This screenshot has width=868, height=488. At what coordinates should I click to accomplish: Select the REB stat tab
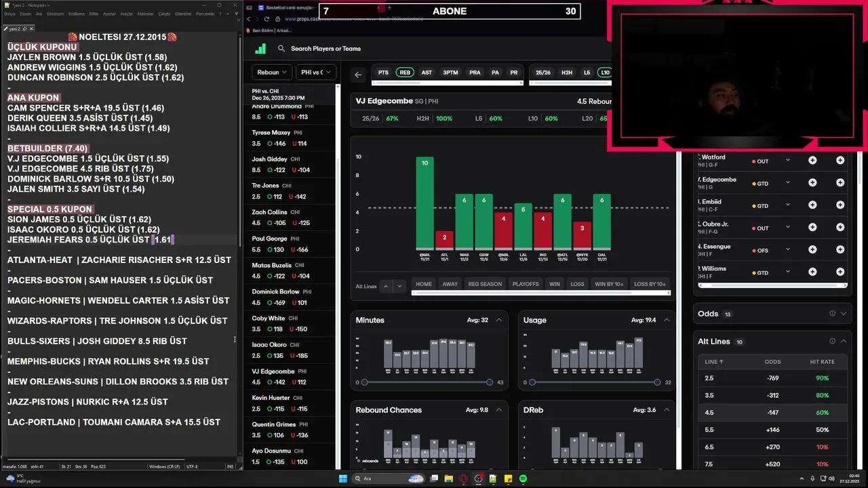[405, 73]
